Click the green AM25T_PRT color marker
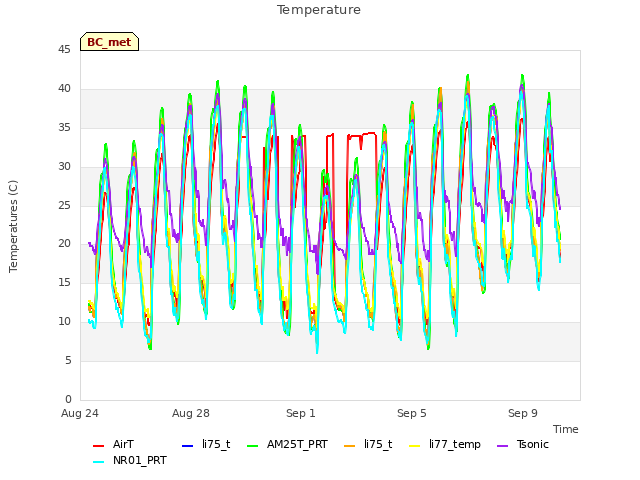 253,446
